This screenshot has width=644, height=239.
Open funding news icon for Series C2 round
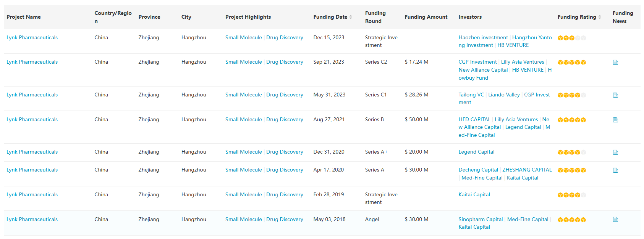pos(615,63)
